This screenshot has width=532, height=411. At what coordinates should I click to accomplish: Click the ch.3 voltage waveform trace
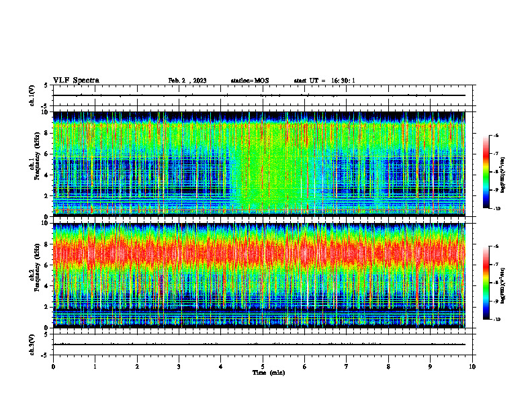(x=259, y=345)
